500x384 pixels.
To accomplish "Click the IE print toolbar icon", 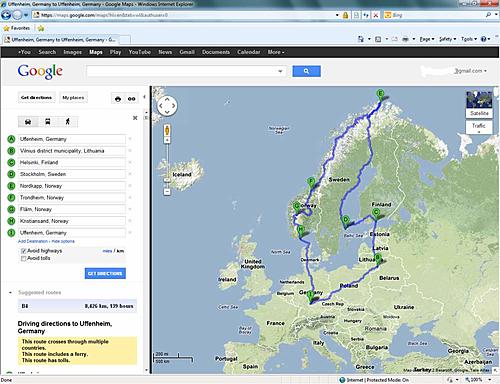I will tap(405, 39).
